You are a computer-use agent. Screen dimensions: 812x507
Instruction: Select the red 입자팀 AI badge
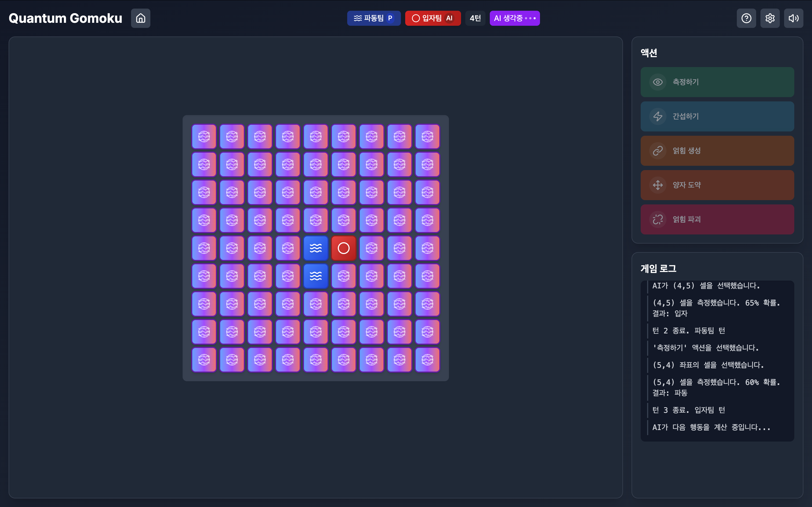pyautogui.click(x=433, y=18)
